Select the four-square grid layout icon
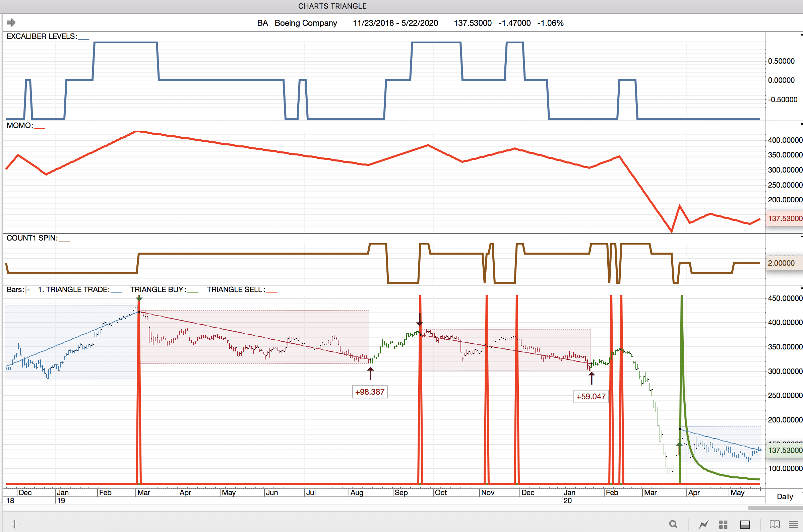The image size is (803, 532). point(723,524)
